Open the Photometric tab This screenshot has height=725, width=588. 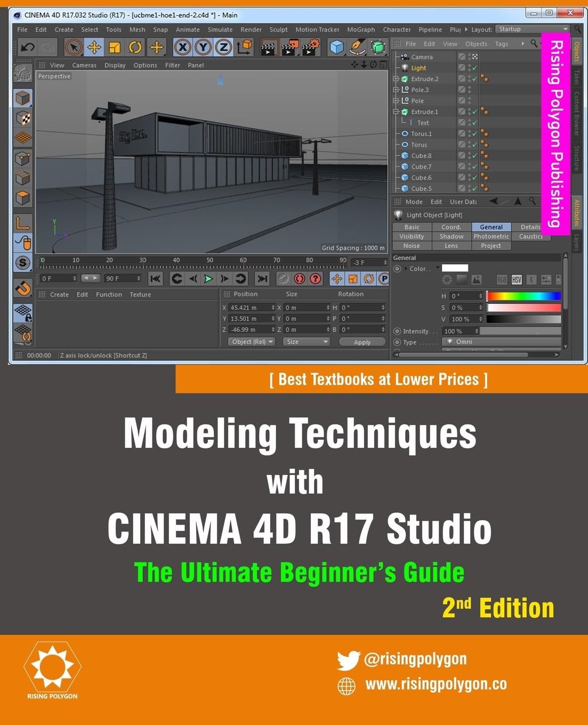[x=491, y=237]
